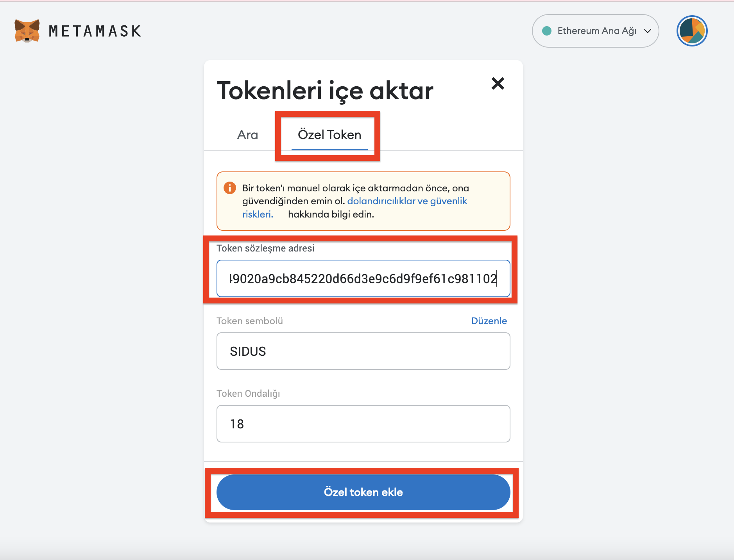This screenshot has width=734, height=560.
Task: Select the Özel Token tab
Action: (x=329, y=135)
